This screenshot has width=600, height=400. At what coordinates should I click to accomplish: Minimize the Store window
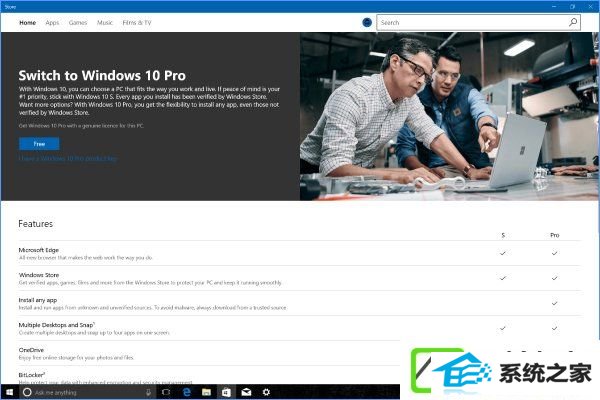point(554,7)
